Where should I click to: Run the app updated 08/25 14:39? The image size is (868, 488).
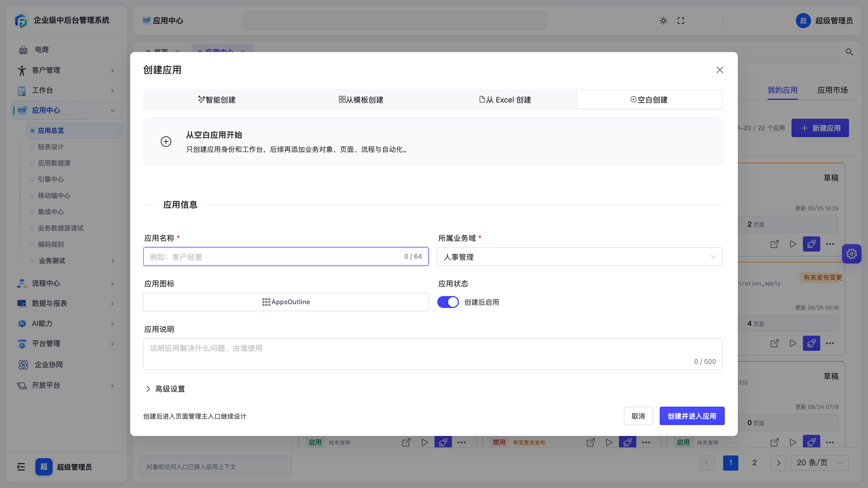(793, 244)
